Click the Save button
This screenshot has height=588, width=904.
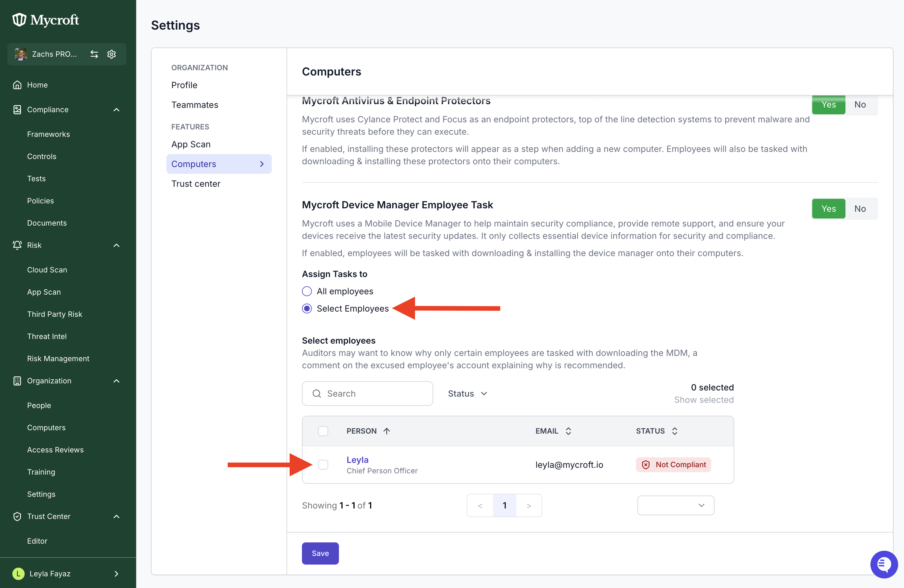(320, 553)
